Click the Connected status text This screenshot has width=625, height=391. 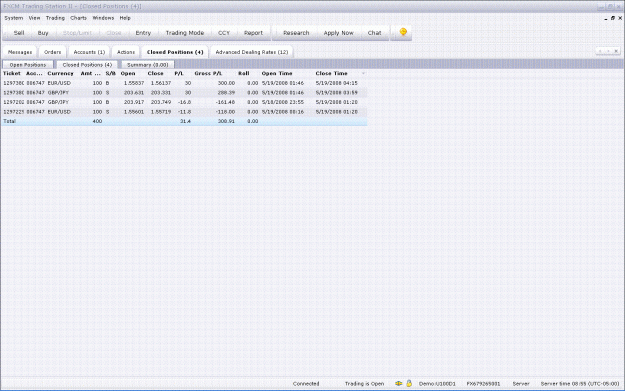306,384
